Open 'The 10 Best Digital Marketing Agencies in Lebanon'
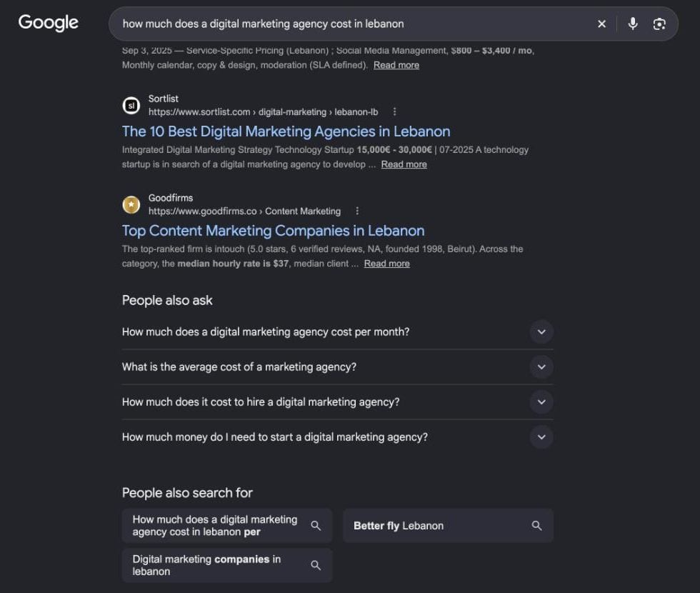Screen dimensions: 700x593 click(x=286, y=131)
